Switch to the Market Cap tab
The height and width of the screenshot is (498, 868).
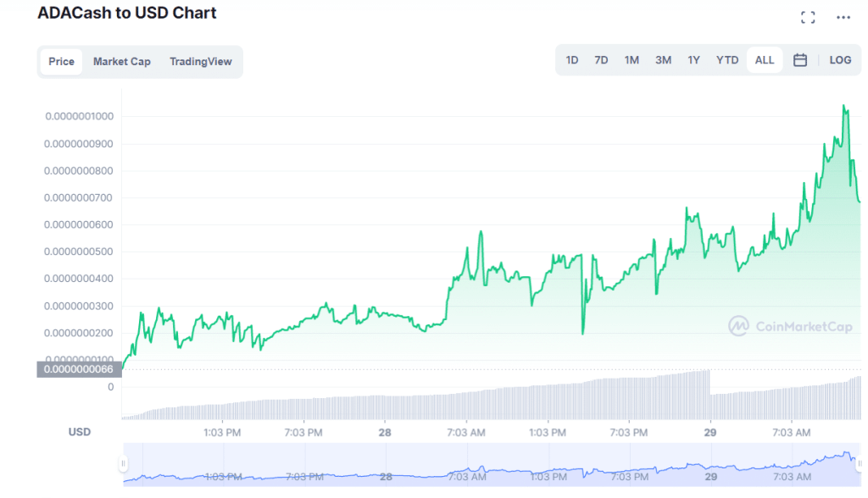pos(122,62)
